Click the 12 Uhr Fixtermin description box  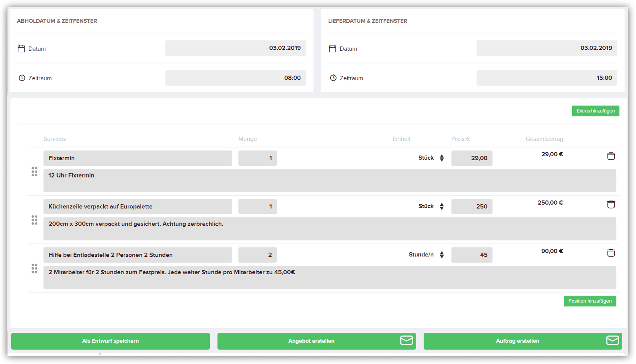329,181
